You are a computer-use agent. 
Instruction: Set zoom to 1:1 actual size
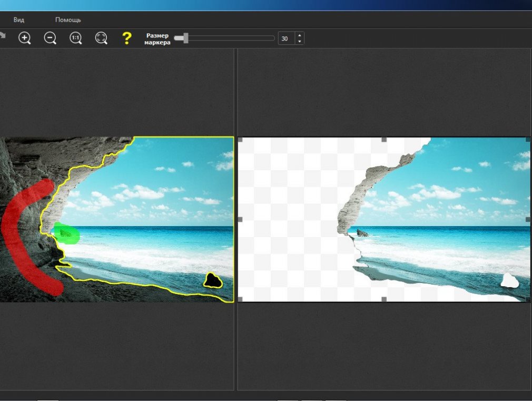click(76, 38)
